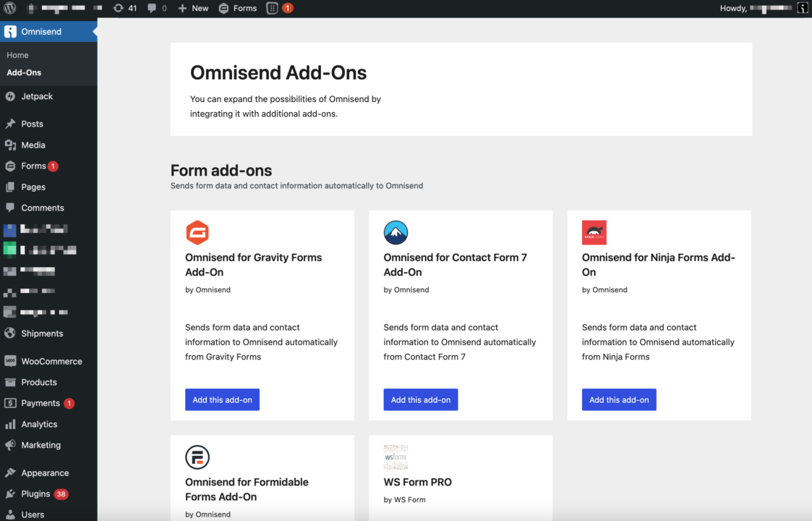This screenshot has width=812, height=521.
Task: Click the Plugins plug icon
Action: click(10, 494)
